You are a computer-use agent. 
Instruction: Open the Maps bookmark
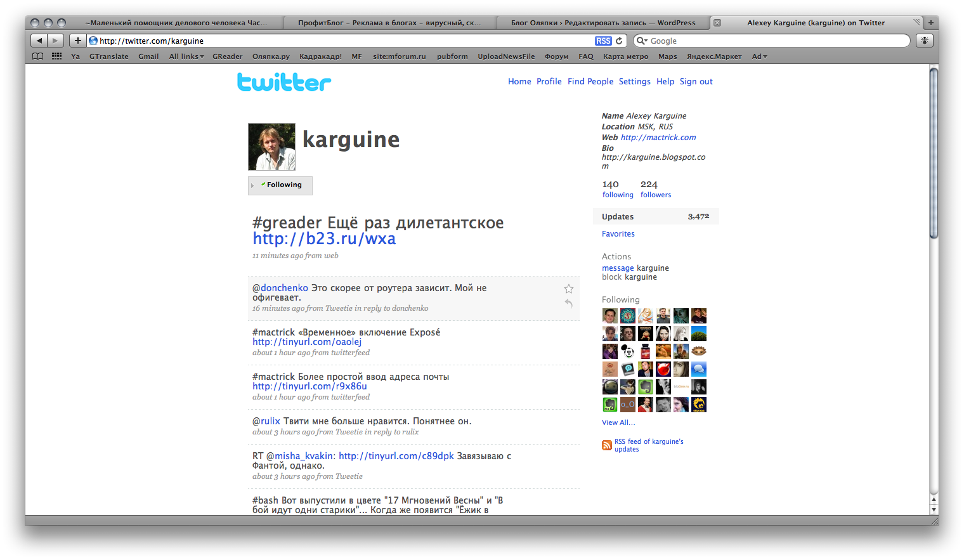tap(668, 56)
